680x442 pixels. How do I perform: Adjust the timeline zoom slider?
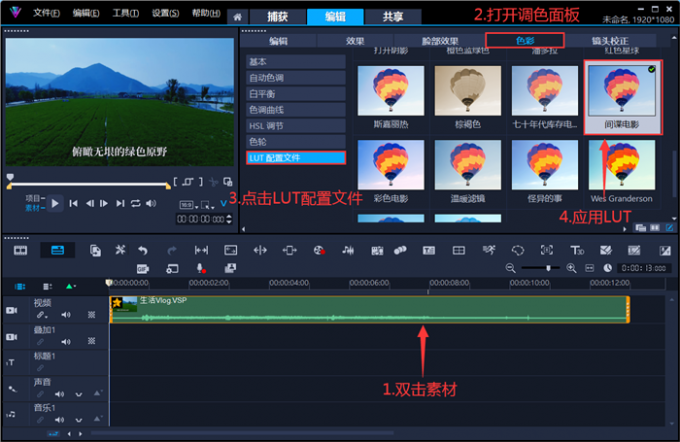tap(548, 268)
